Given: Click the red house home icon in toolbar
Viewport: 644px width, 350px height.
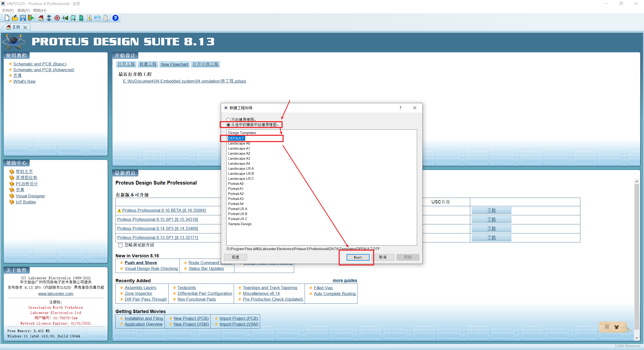Looking at the screenshot, I should 41,18.
